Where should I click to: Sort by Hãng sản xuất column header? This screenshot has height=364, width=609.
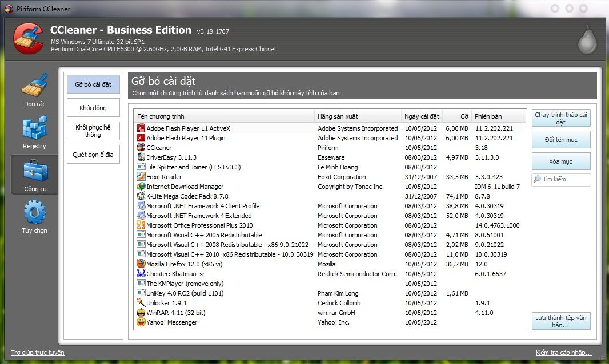pos(358,116)
